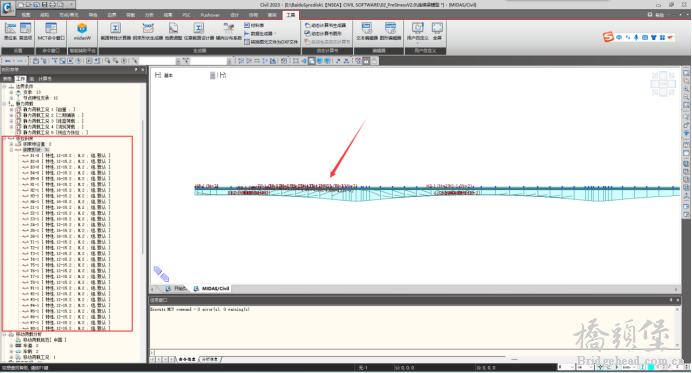This screenshot has height=373, width=692.
Task: Click the 全屏 full screen icon
Action: point(437,31)
